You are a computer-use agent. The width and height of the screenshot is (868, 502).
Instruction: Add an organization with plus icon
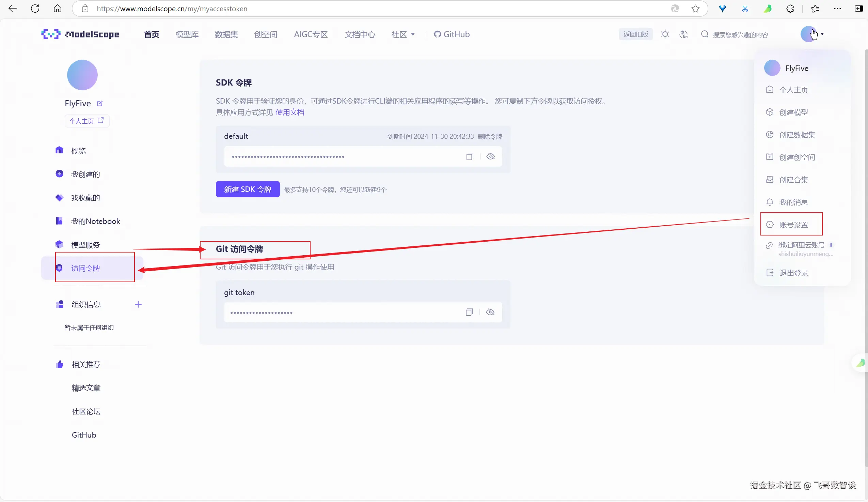pos(138,304)
